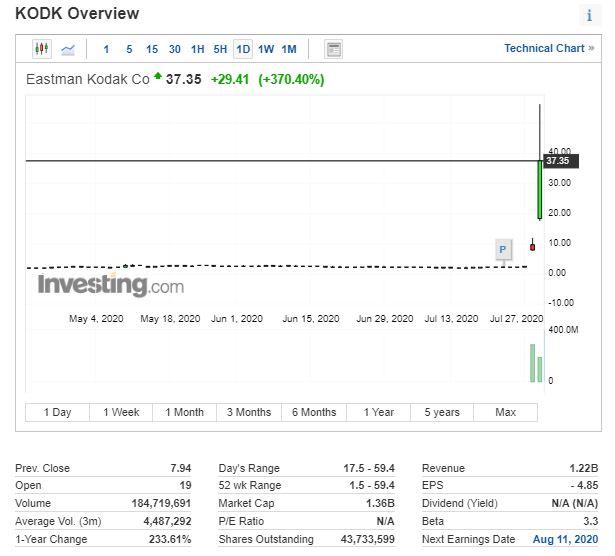Select the 1 minute interval

click(106, 49)
